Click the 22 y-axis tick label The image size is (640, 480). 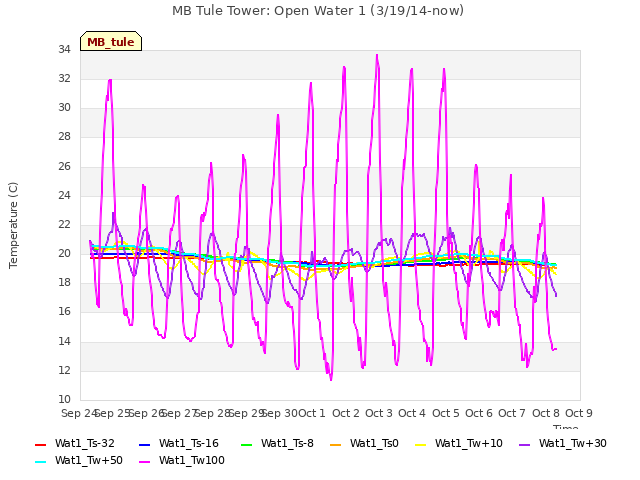click(x=64, y=224)
